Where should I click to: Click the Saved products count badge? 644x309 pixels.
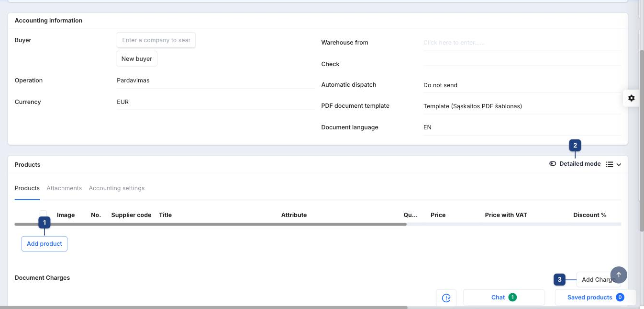pos(620,298)
